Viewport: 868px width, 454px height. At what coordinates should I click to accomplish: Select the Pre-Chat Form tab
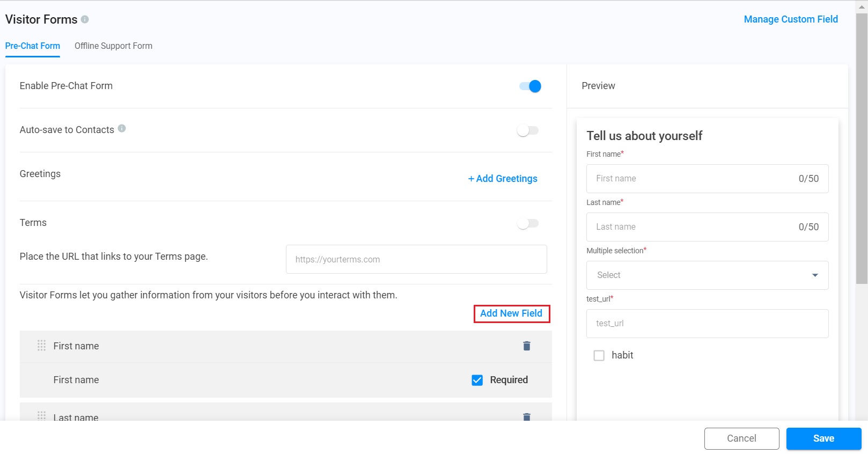click(33, 46)
